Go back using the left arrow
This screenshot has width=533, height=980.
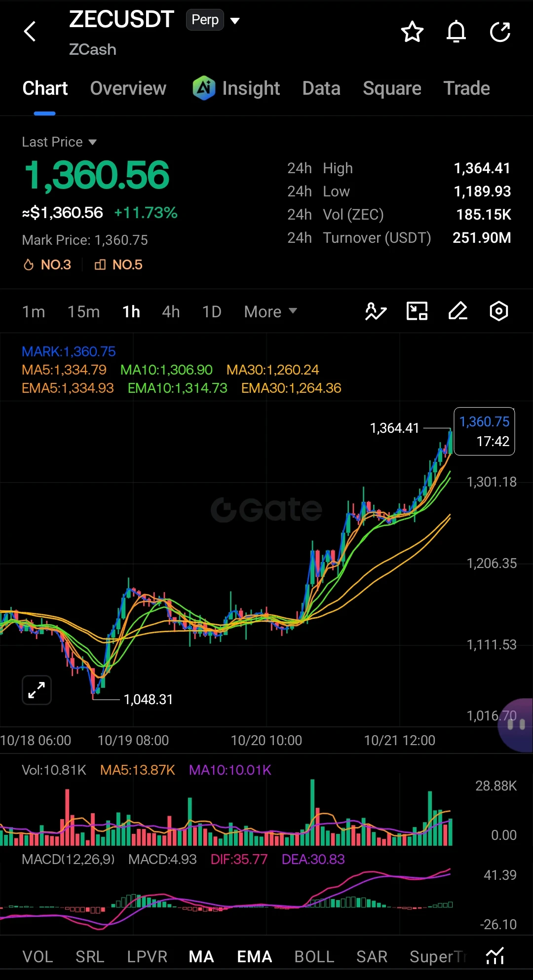coord(30,32)
